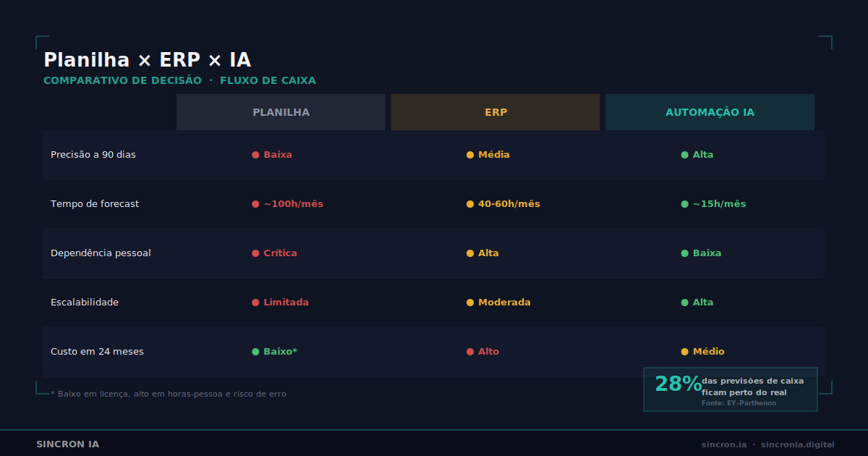
Task: Click the Precisão a 90 dias row label
Action: (x=93, y=155)
